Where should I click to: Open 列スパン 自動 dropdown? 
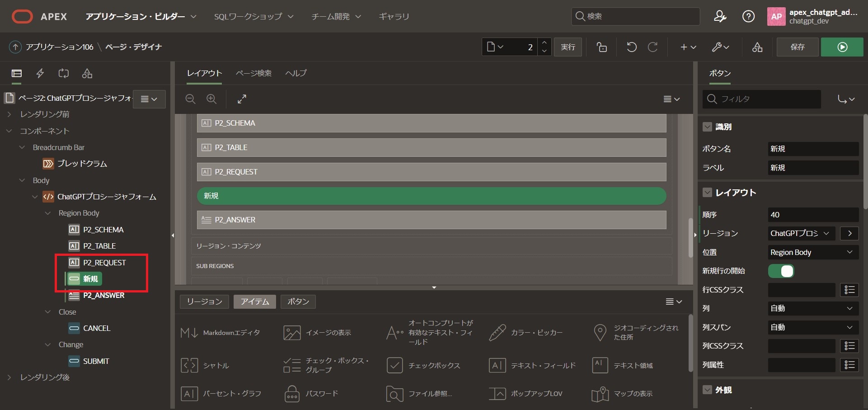click(813, 327)
